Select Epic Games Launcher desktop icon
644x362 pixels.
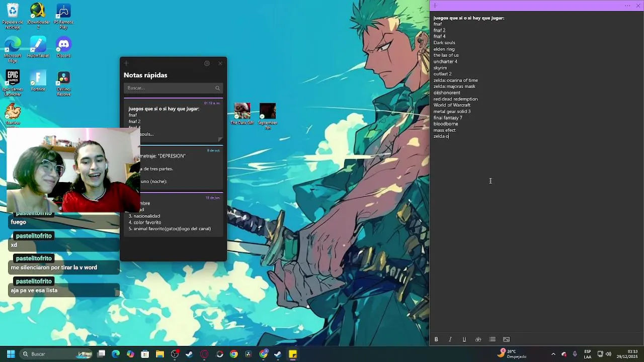point(13,83)
